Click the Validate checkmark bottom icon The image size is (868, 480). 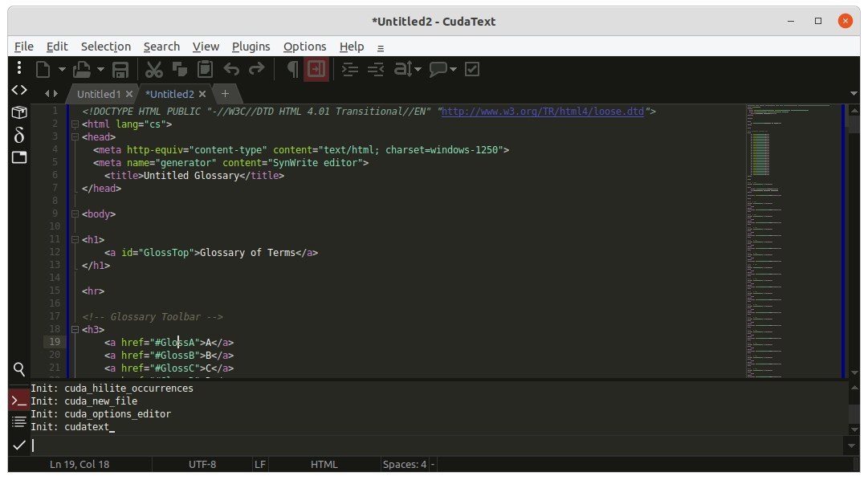(x=19, y=445)
